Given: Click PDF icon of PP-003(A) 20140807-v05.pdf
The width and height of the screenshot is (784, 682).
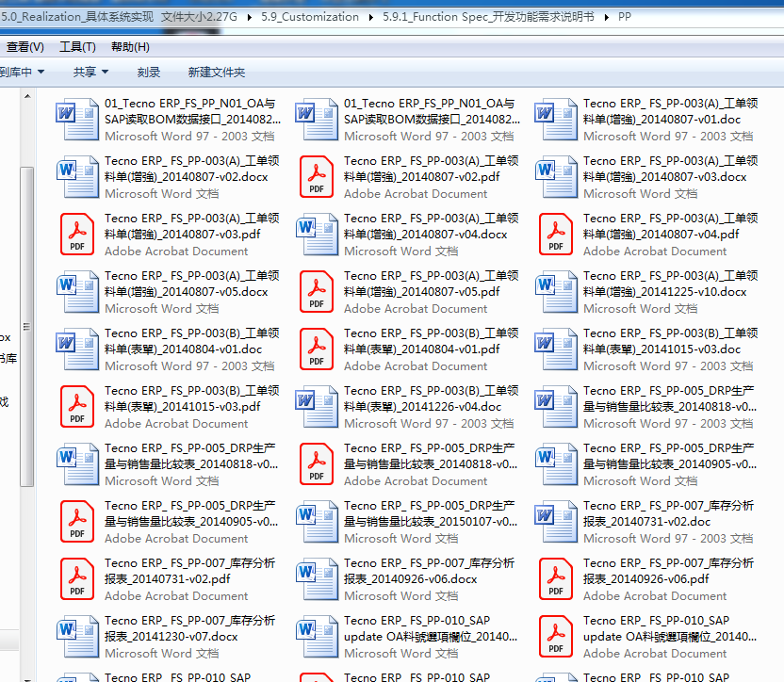Looking at the screenshot, I should 317,291.
